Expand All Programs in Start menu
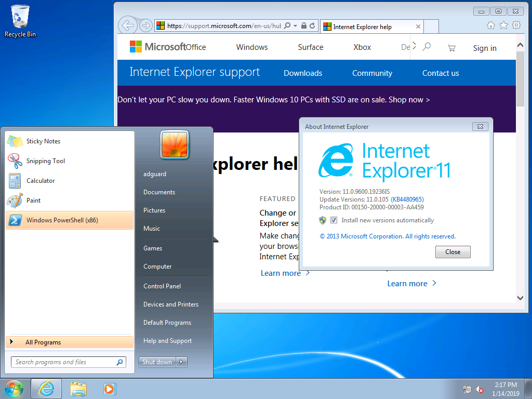Screen dimensions: 532x399 [x=70, y=342]
